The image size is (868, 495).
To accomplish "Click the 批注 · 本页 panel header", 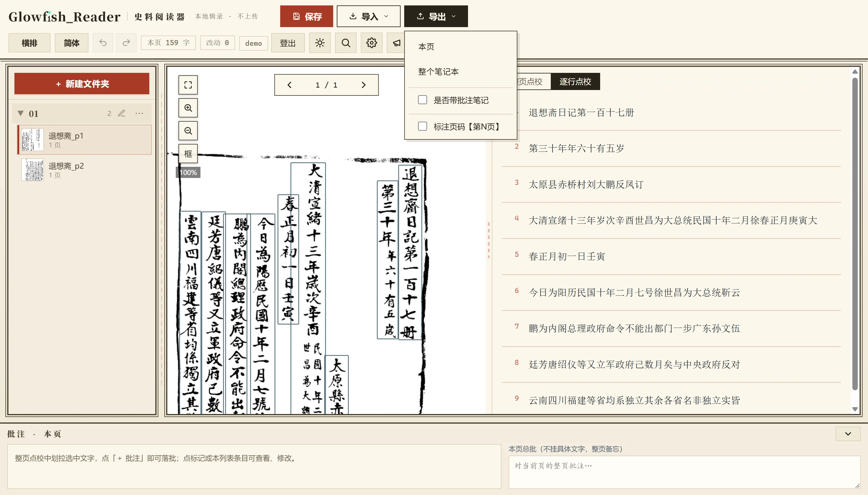I will (x=34, y=434).
